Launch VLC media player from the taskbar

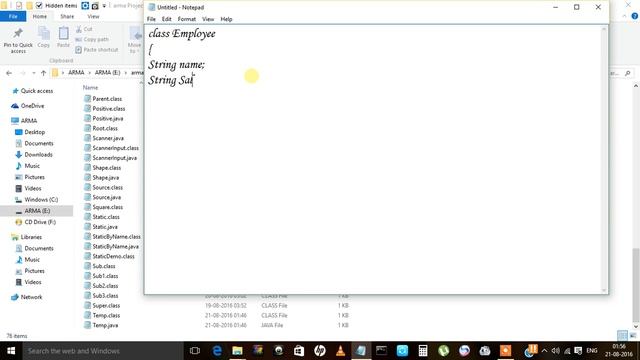tap(340, 351)
